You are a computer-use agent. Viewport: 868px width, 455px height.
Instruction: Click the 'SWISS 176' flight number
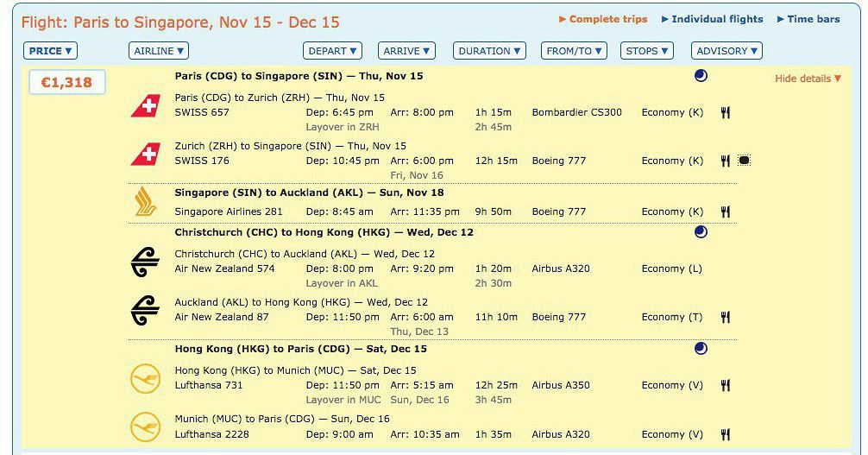click(x=202, y=161)
